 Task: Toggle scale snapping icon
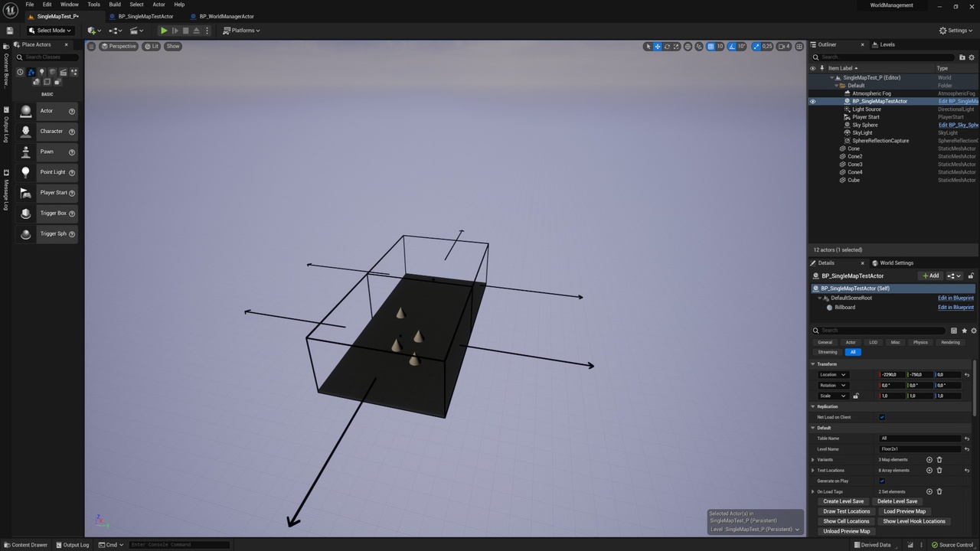click(x=757, y=47)
